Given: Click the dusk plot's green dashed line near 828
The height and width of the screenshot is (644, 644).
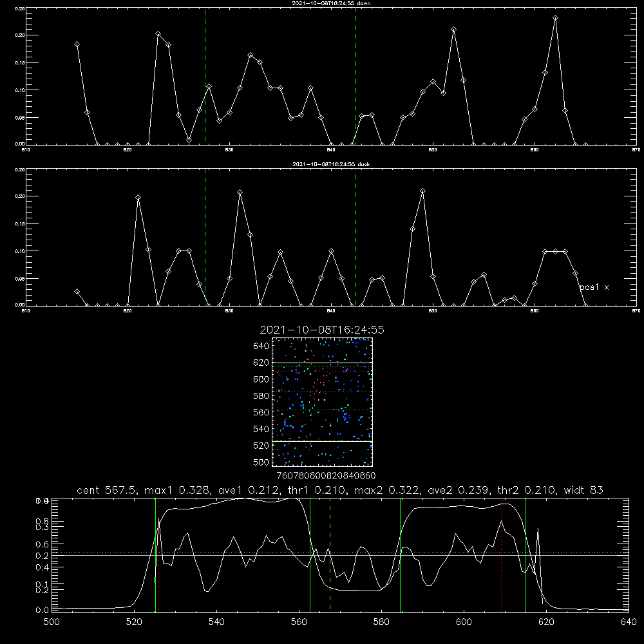Looking at the screenshot, I should click(x=205, y=237).
